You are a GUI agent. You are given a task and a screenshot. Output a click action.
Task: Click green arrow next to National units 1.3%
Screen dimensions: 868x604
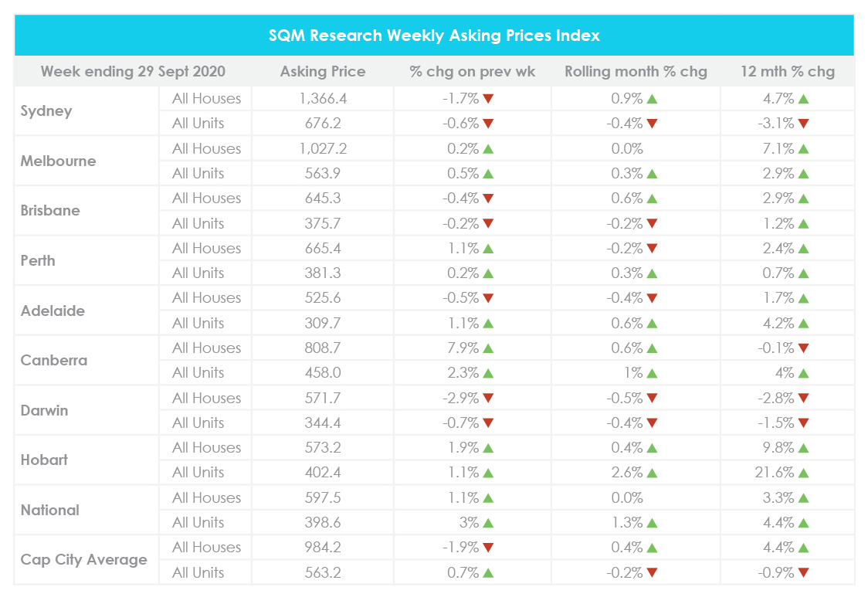pyautogui.click(x=652, y=523)
